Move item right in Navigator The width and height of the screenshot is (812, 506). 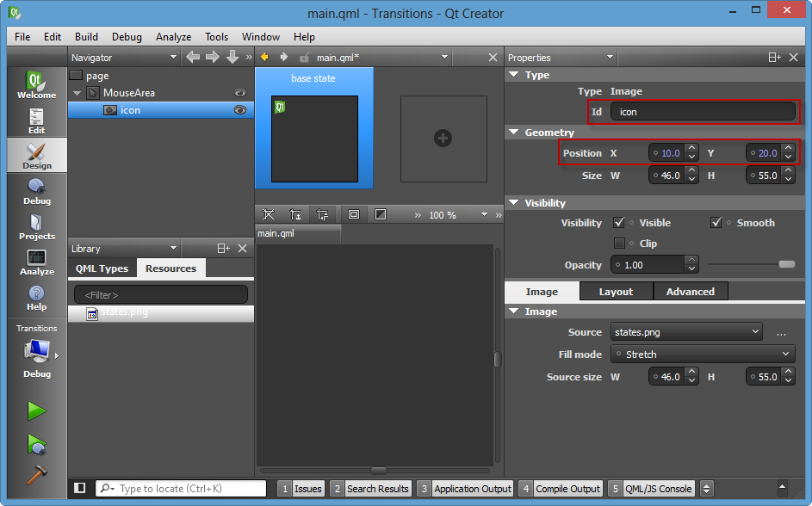tap(213, 57)
